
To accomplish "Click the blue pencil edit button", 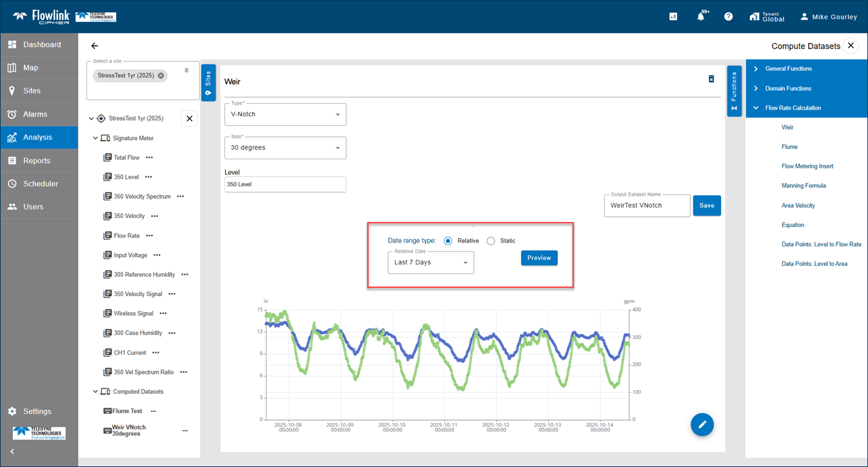I will 702,424.
